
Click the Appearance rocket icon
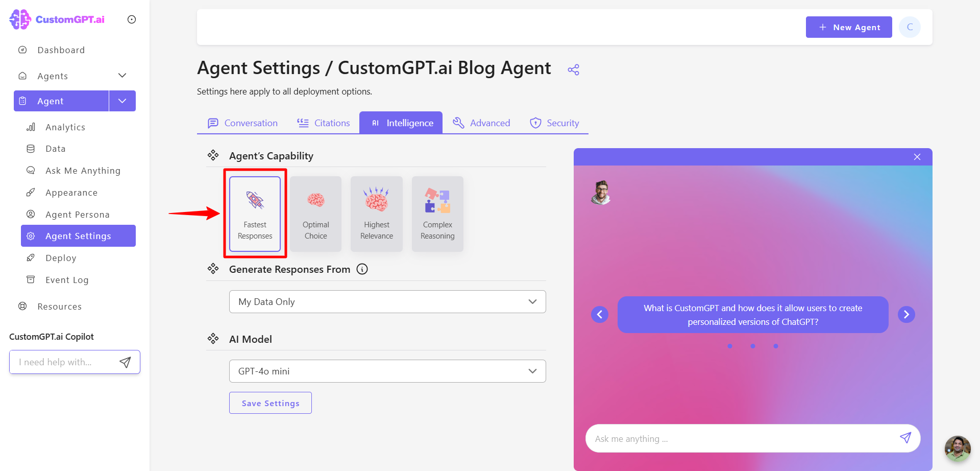point(31,193)
